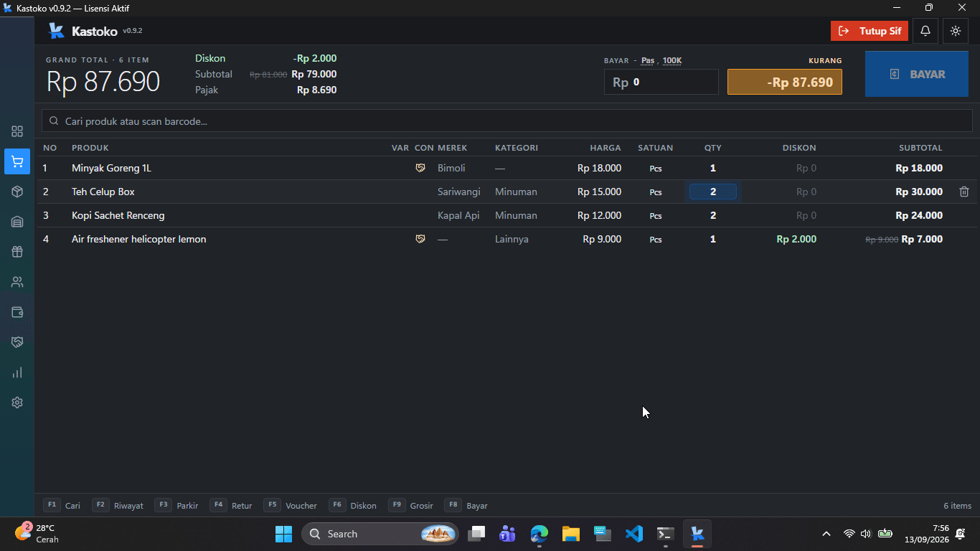
Task: Click consignment icon on Minyak Goreng 1L row
Action: (x=420, y=168)
